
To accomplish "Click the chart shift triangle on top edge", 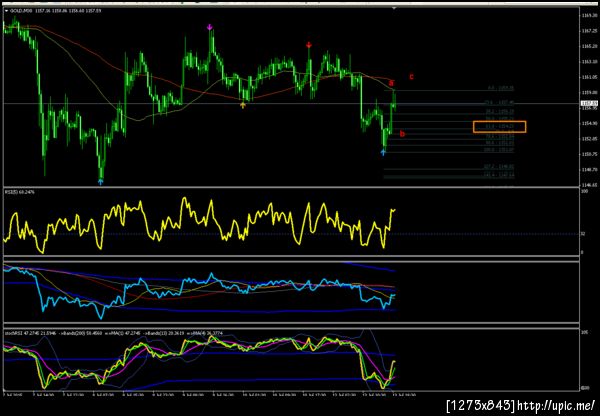I will (395, 8).
